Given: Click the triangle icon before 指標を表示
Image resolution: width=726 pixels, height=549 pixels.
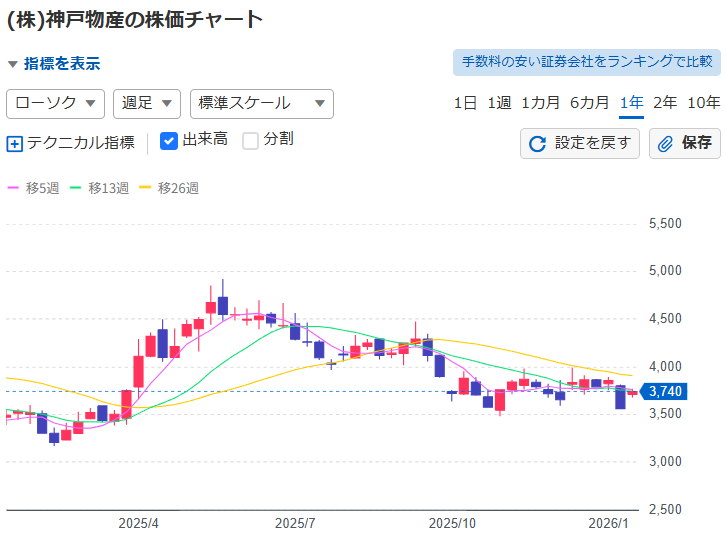Looking at the screenshot, I should [x=13, y=64].
